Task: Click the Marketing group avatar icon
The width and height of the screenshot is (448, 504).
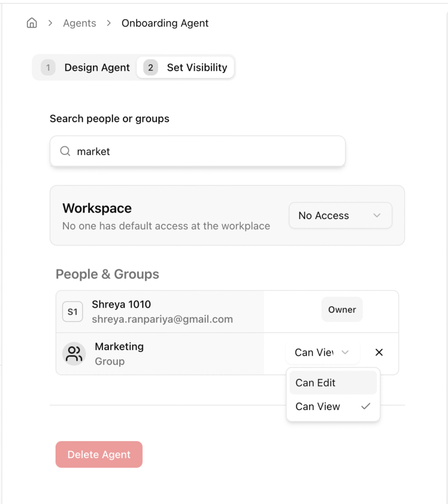Action: (74, 354)
